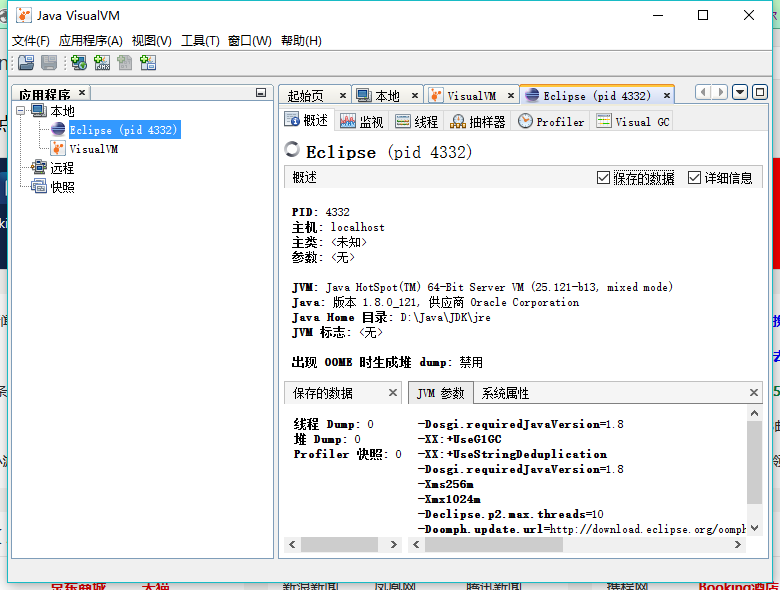
Task: Close the Applications (应用程序) panel tab
Action: (82, 92)
